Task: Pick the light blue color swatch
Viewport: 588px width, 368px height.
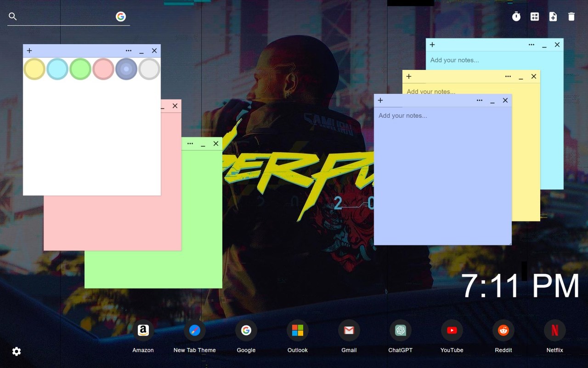Action: click(57, 69)
